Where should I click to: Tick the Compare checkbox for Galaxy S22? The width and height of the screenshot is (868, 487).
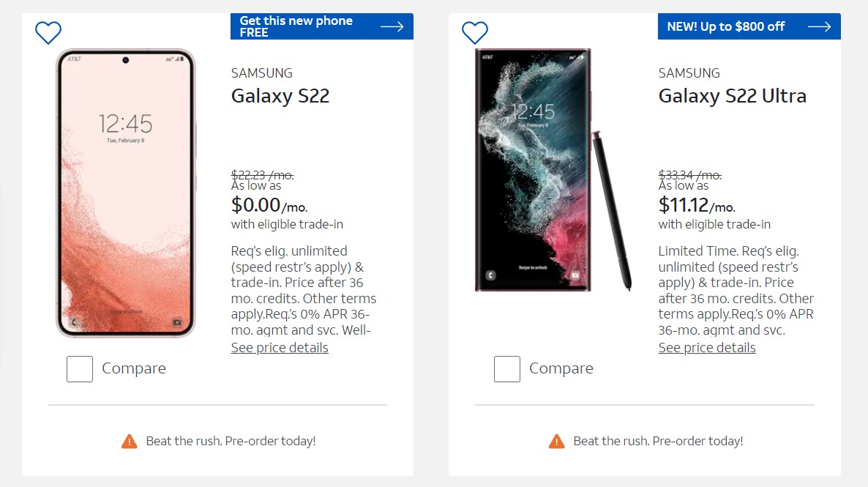(x=80, y=369)
